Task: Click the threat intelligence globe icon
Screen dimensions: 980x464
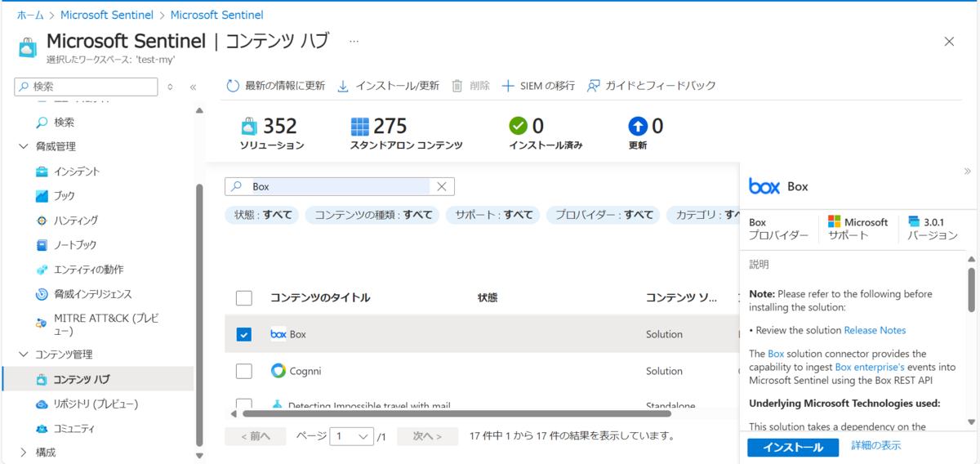Action: click(42, 294)
